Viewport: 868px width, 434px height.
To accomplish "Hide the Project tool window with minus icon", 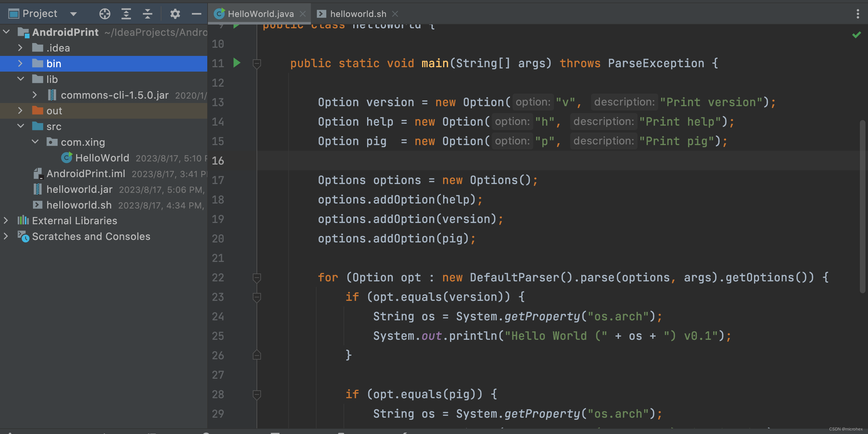I will click(x=197, y=14).
